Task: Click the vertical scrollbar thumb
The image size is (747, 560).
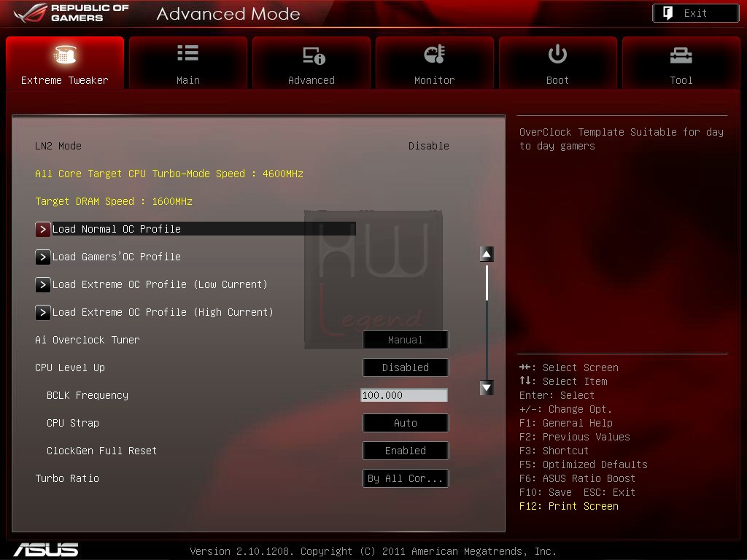Action: point(487,283)
